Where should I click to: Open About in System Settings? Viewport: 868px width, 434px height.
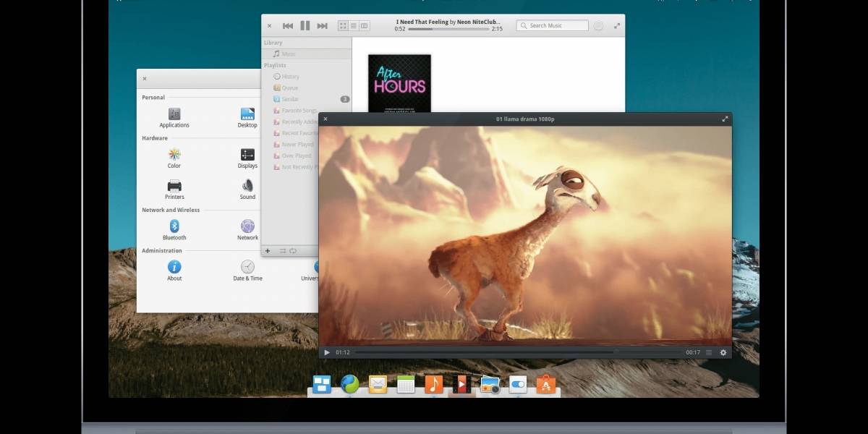[x=174, y=271]
